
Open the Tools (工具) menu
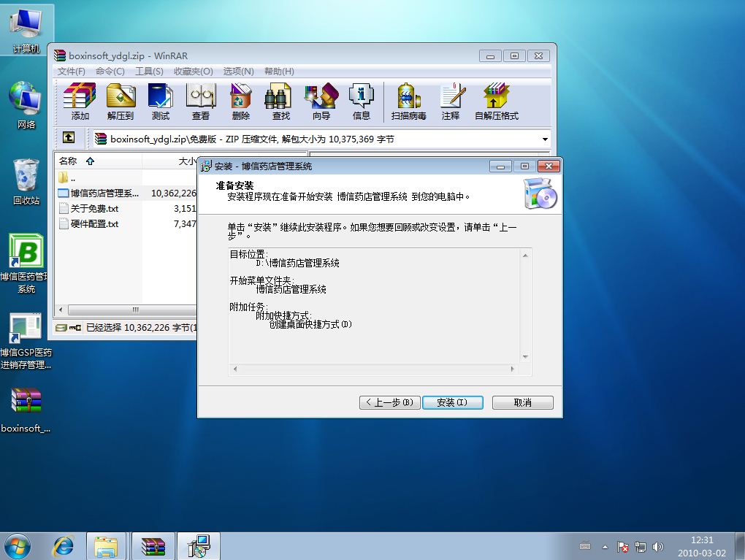149,72
